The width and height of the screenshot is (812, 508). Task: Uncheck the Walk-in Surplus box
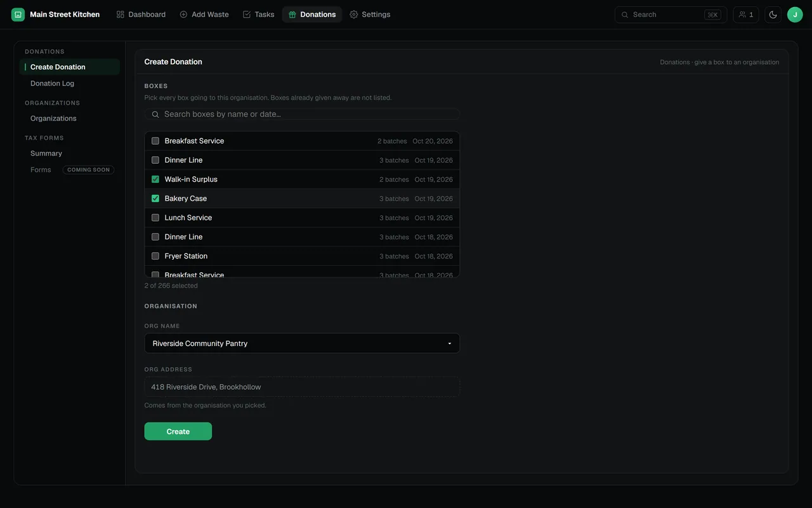click(155, 179)
